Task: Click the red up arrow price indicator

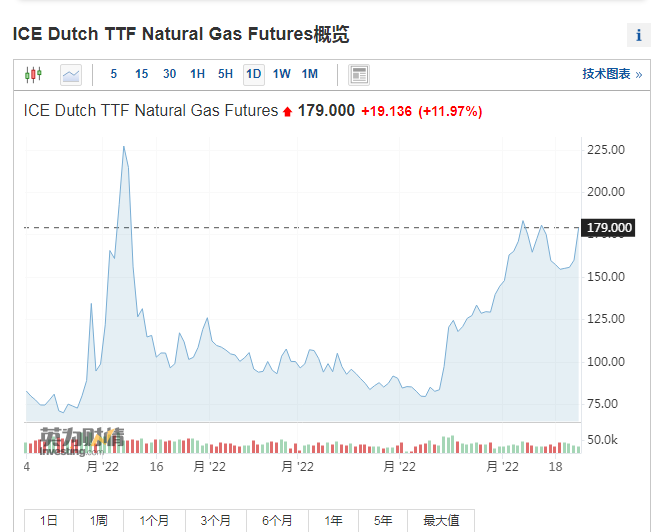Action: point(288,111)
